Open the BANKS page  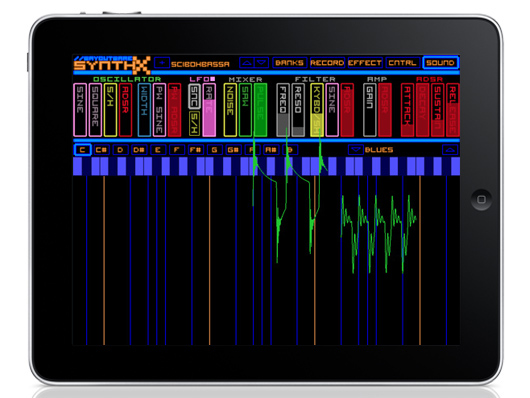[289, 63]
